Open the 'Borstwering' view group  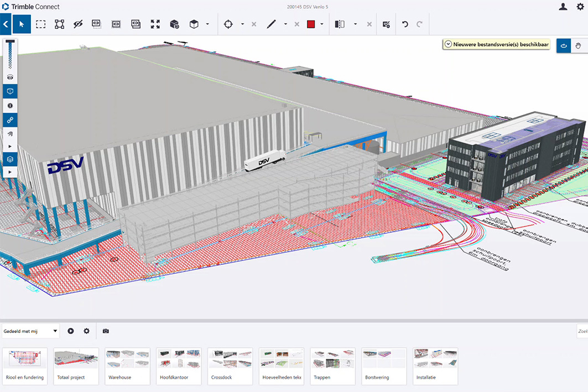[x=384, y=366]
